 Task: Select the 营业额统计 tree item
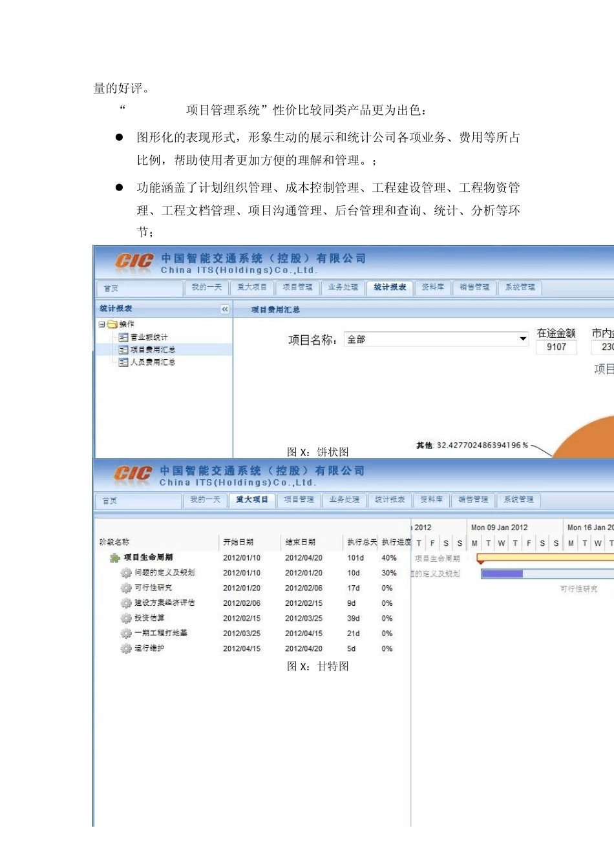[x=149, y=337]
